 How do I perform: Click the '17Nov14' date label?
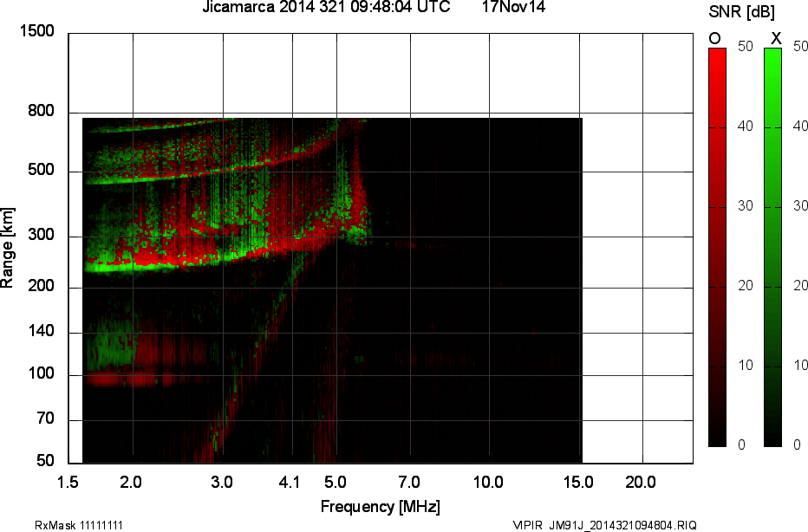513,8
